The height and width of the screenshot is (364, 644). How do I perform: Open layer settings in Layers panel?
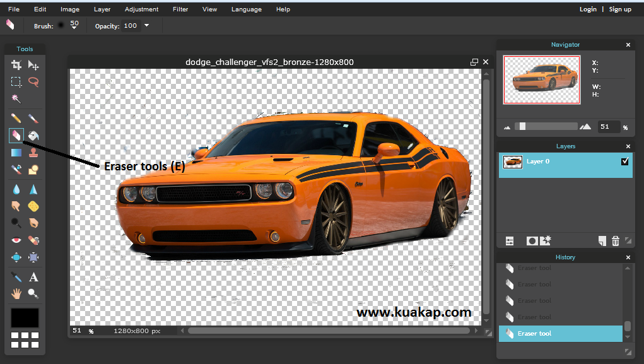[510, 241]
